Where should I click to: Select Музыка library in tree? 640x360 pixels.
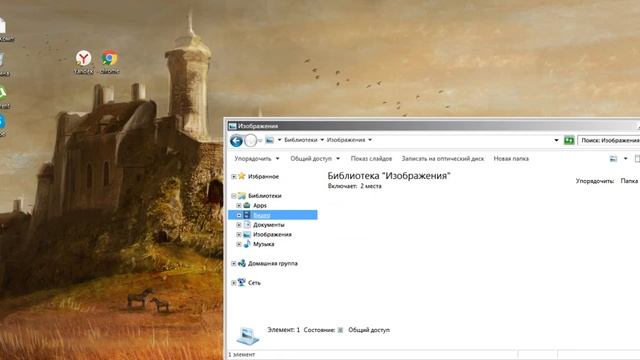click(x=263, y=244)
